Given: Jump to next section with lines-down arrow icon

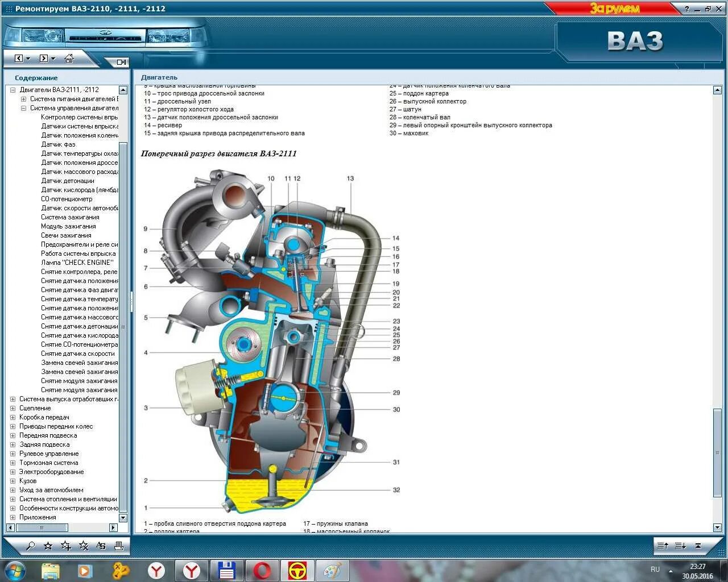Looking at the screenshot, I should click(x=680, y=546).
